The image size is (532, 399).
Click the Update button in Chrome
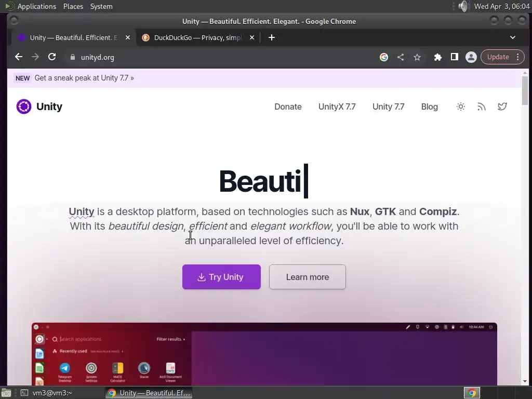pyautogui.click(x=498, y=57)
